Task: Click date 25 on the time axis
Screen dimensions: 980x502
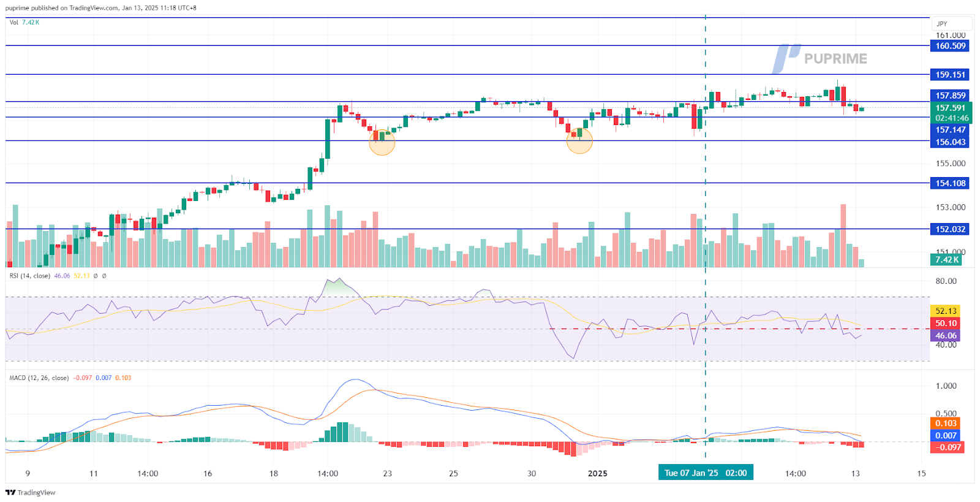Action: [x=453, y=473]
